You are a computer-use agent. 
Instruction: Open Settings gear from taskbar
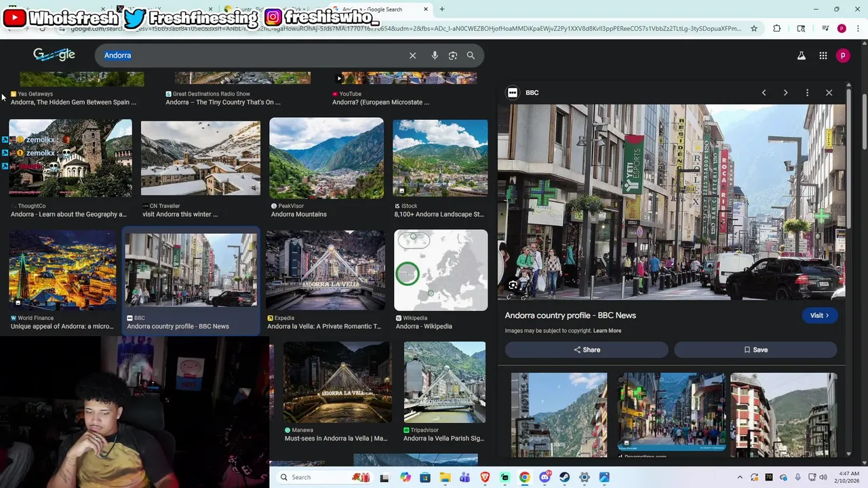pyautogui.click(x=585, y=477)
